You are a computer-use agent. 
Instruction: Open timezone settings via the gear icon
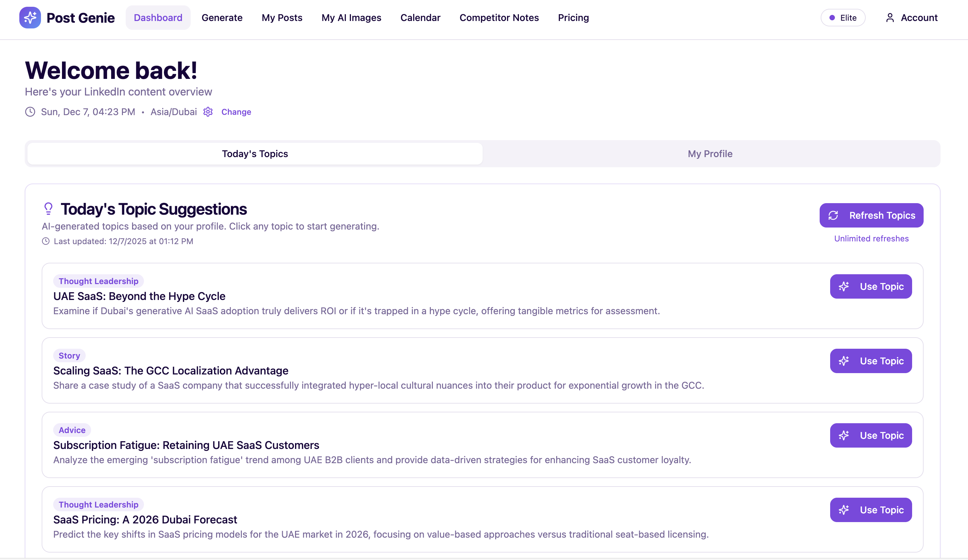[x=208, y=112]
